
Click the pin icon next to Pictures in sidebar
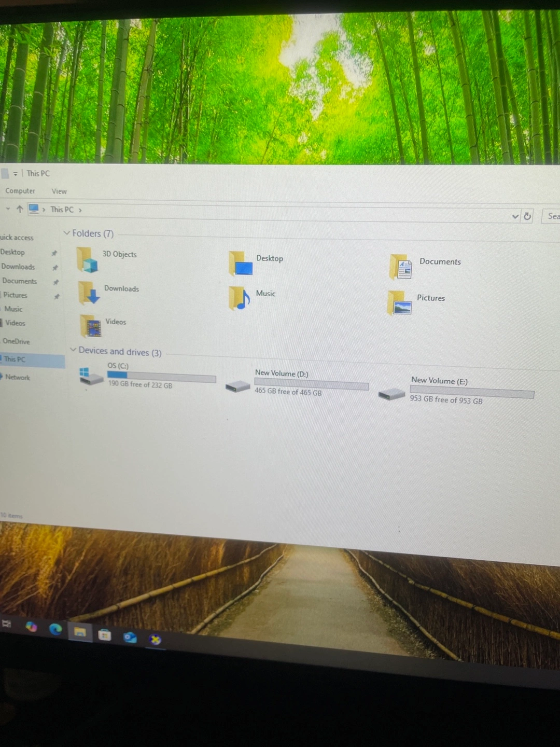click(57, 297)
